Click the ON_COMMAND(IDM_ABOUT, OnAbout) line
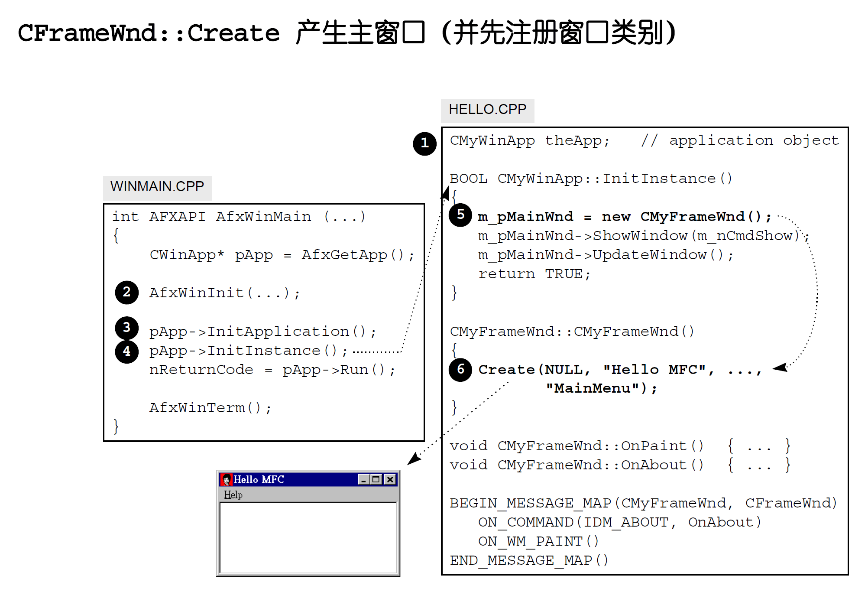The width and height of the screenshot is (868, 592). point(619,522)
